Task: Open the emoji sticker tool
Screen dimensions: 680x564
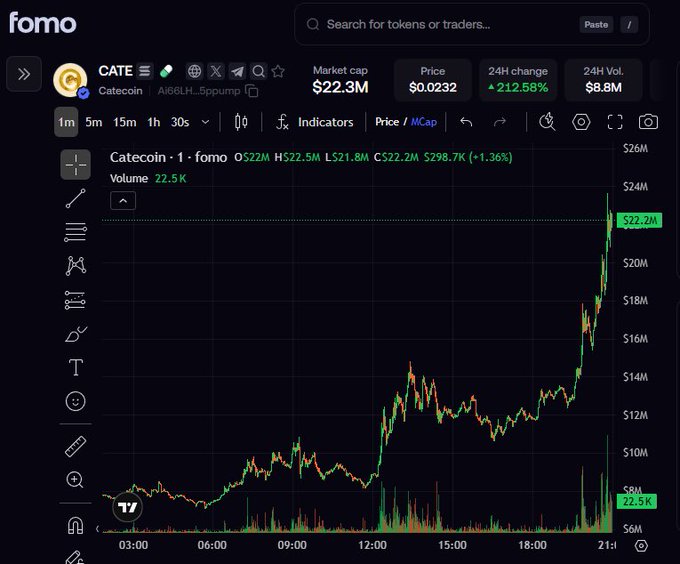Action: pyautogui.click(x=75, y=401)
